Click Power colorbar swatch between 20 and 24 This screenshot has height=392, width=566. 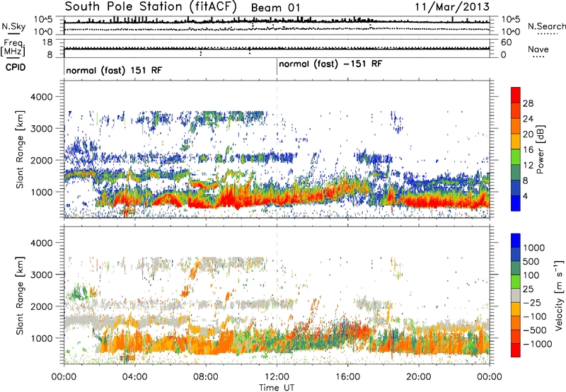pyautogui.click(x=516, y=127)
